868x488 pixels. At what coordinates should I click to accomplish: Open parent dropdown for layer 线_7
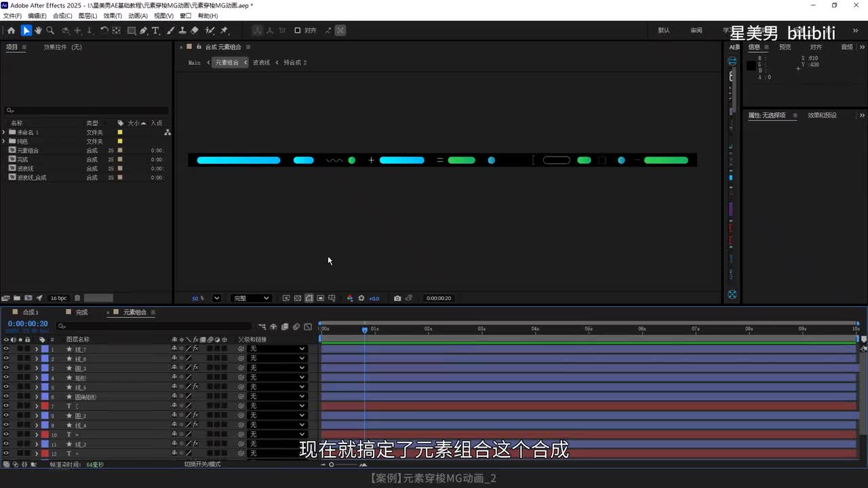point(277,349)
